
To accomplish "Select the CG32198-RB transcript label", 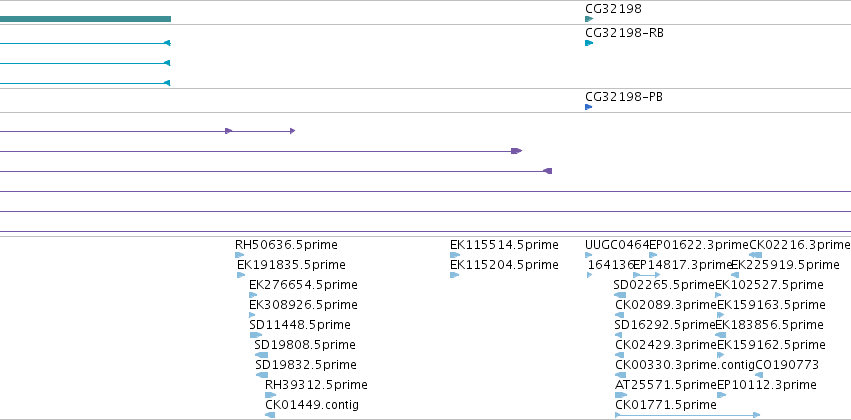I will [624, 33].
